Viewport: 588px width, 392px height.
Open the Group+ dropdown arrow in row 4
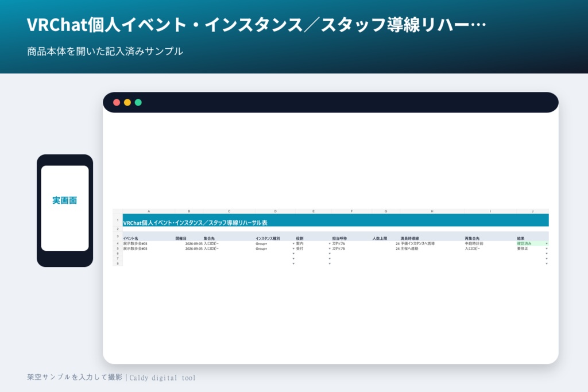[x=293, y=243]
